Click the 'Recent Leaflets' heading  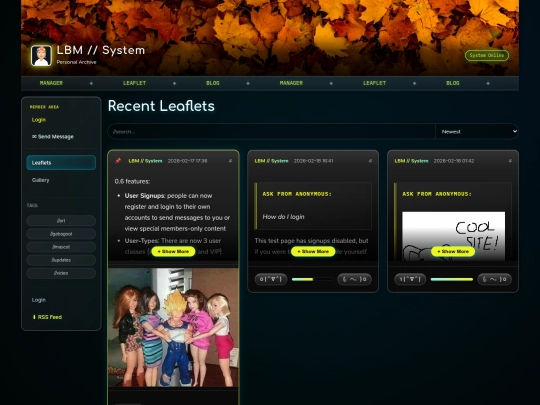161,106
